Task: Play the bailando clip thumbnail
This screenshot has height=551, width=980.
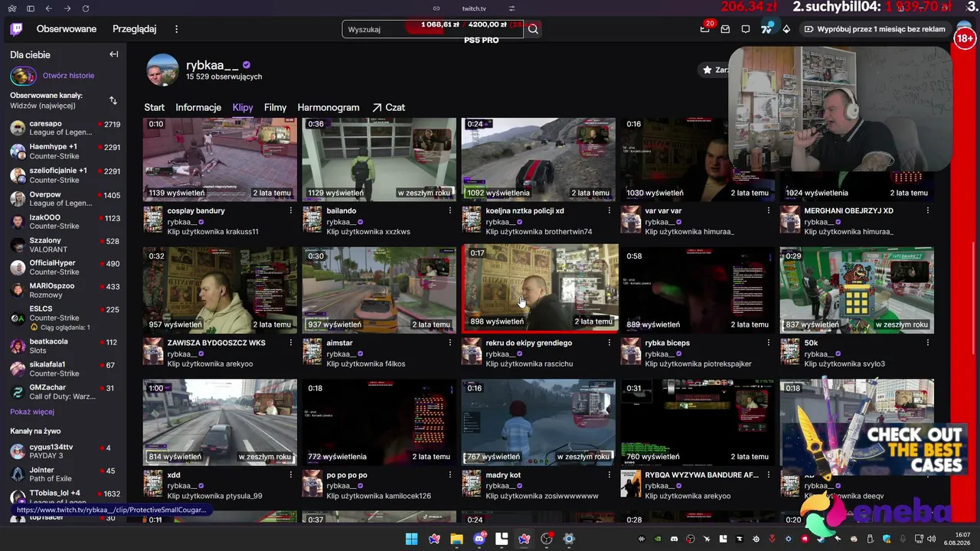Action: coord(379,159)
